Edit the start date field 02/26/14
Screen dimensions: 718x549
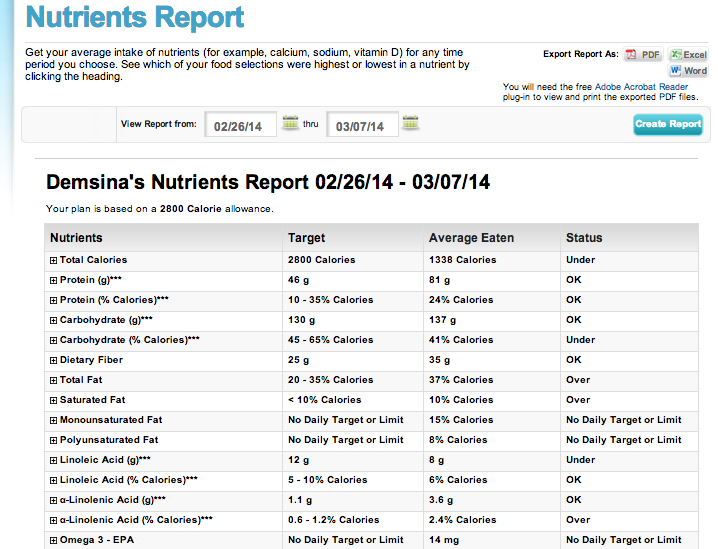[x=240, y=125]
